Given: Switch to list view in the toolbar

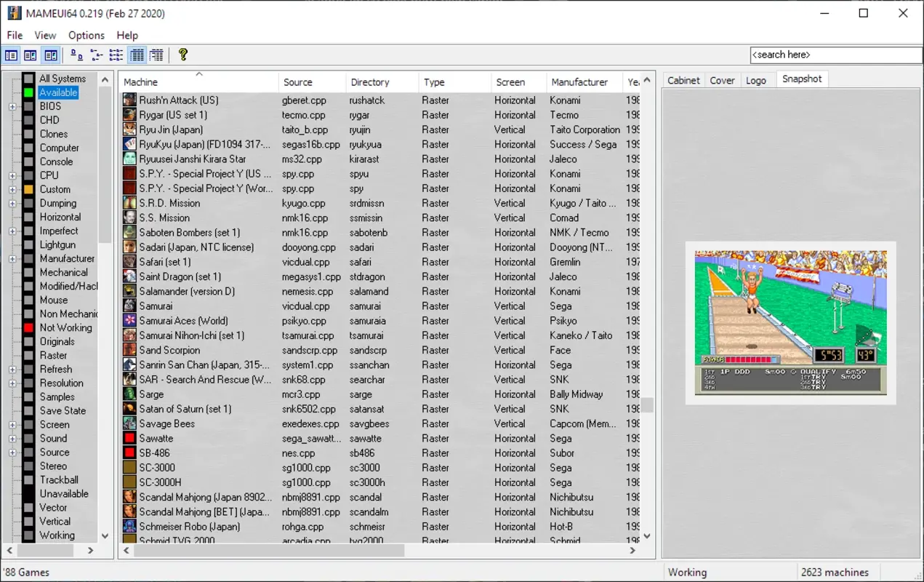Looking at the screenshot, I should tap(115, 55).
